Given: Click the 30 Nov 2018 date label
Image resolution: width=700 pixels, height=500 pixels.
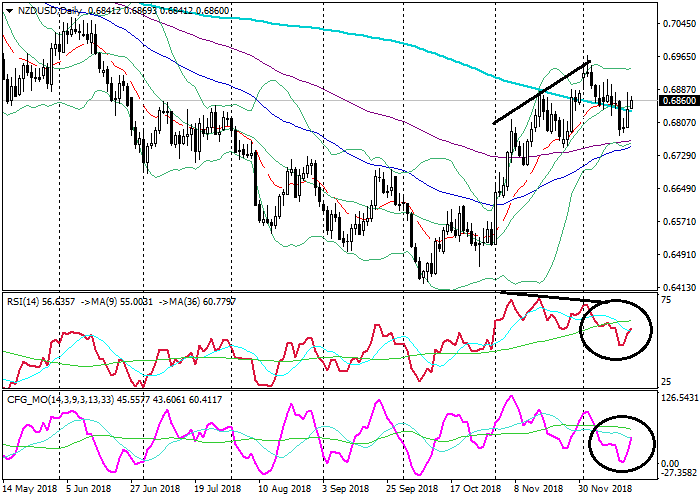Looking at the screenshot, I should (604, 490).
